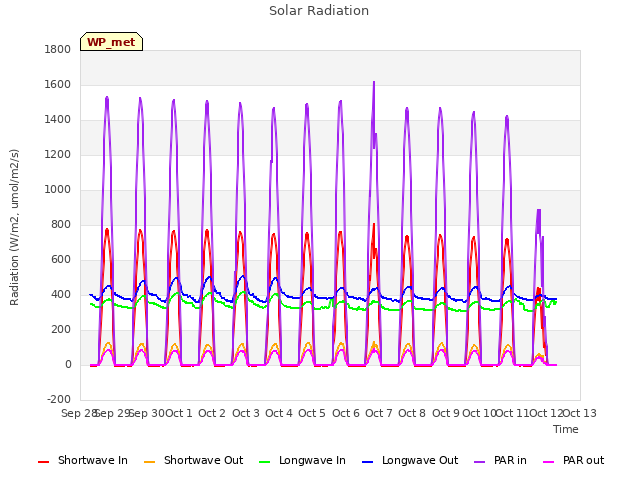Click the -200 y-axis tick label
This screenshot has height=480, width=640.
click(x=59, y=400)
